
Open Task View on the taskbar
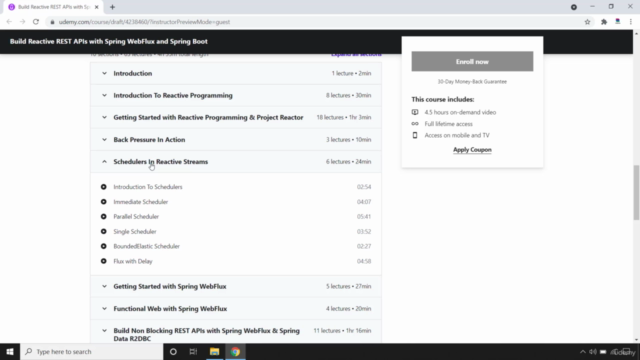pyautogui.click(x=193, y=351)
